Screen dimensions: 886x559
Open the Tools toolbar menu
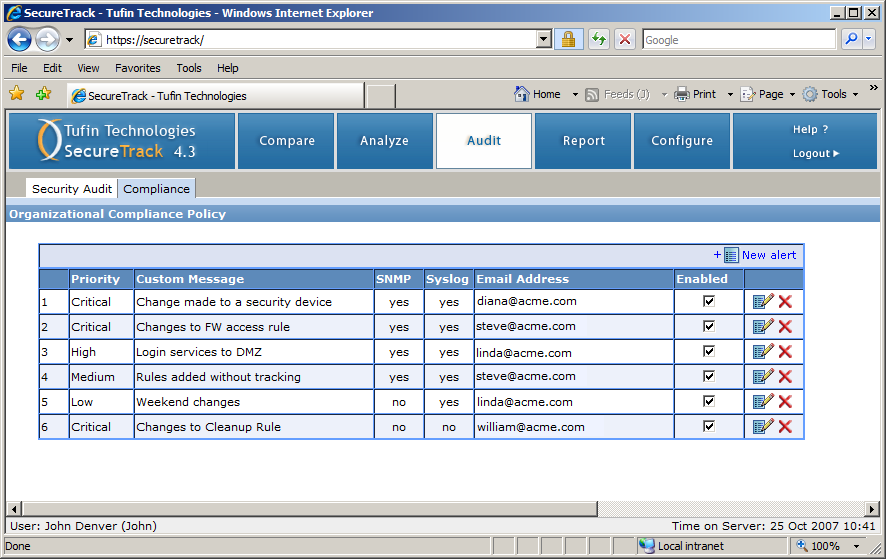point(831,94)
